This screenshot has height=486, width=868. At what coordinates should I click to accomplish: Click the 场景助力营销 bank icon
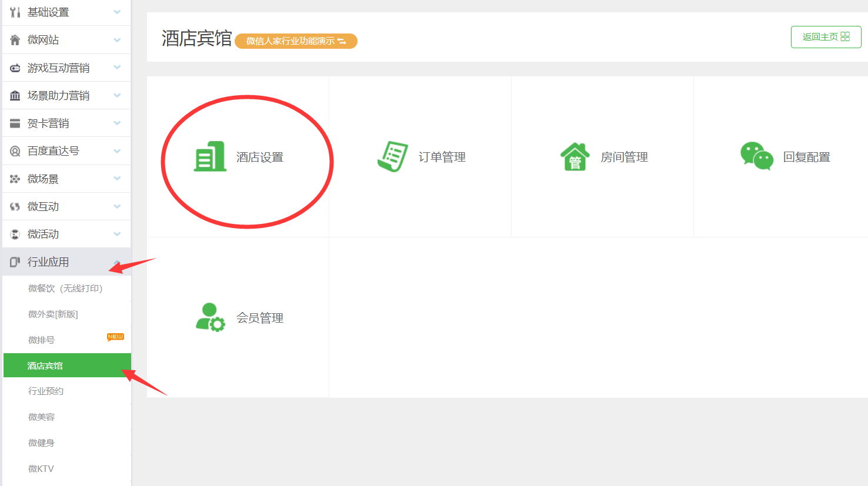tap(15, 96)
